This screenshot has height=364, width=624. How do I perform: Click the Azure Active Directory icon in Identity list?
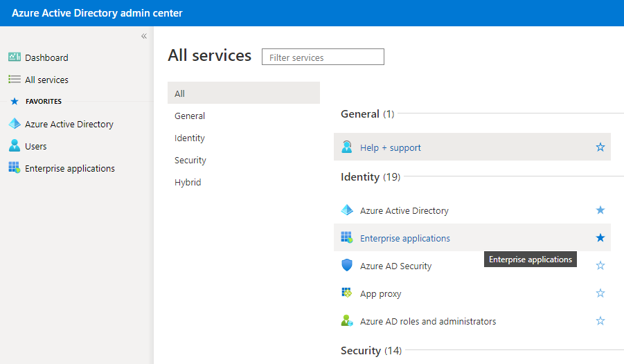point(347,210)
